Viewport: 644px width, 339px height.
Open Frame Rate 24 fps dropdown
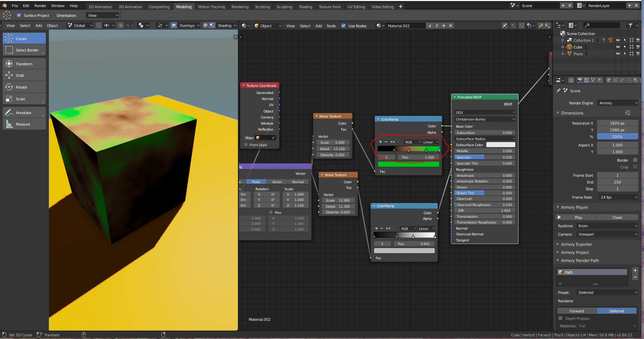(x=618, y=197)
